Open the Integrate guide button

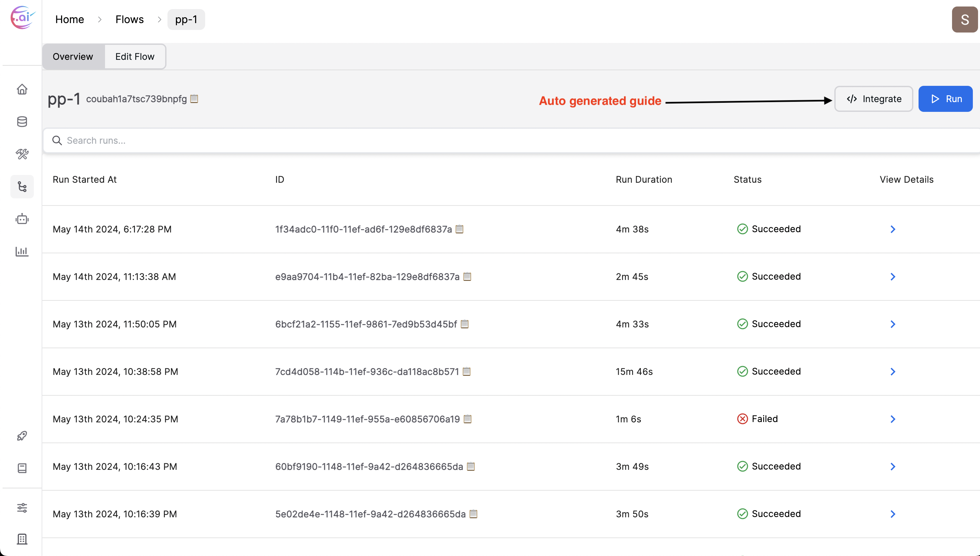tap(873, 99)
